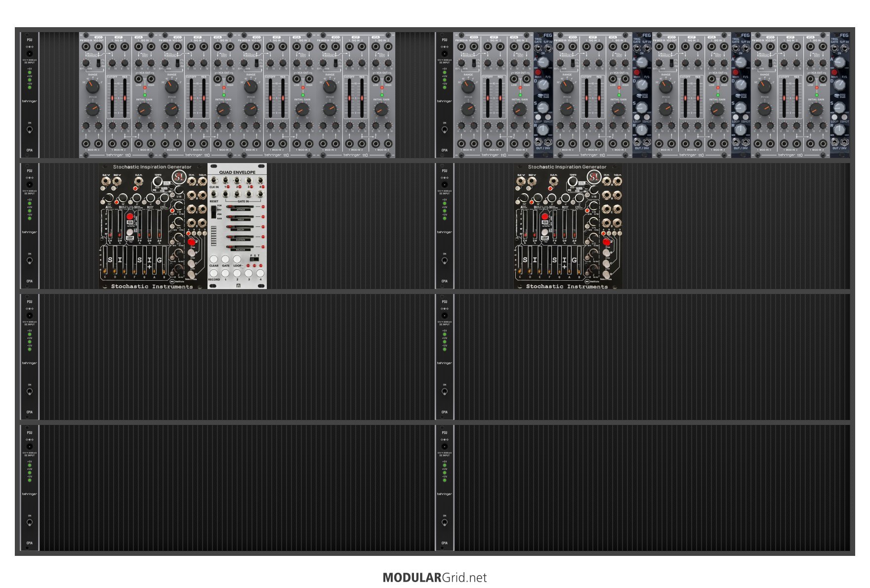This screenshot has width=870, height=588.
Task: Enable LOOP on the Quad Envelope module
Action: pyautogui.click(x=237, y=259)
